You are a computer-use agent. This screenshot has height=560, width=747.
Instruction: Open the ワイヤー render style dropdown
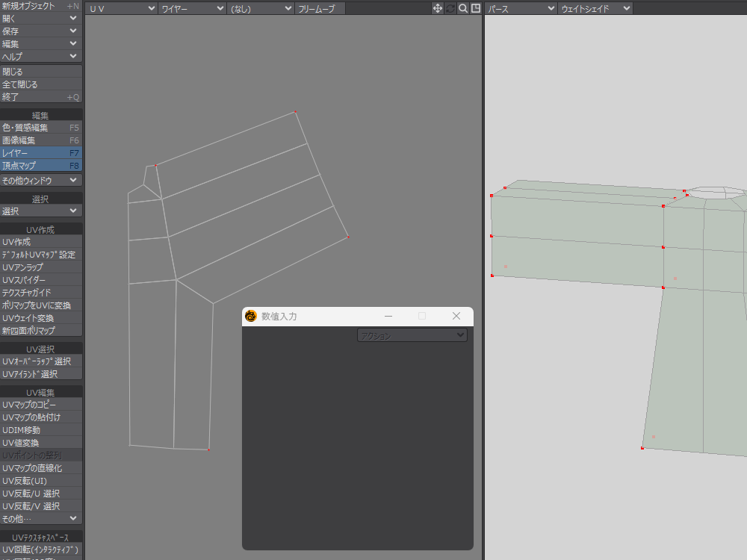click(192, 8)
